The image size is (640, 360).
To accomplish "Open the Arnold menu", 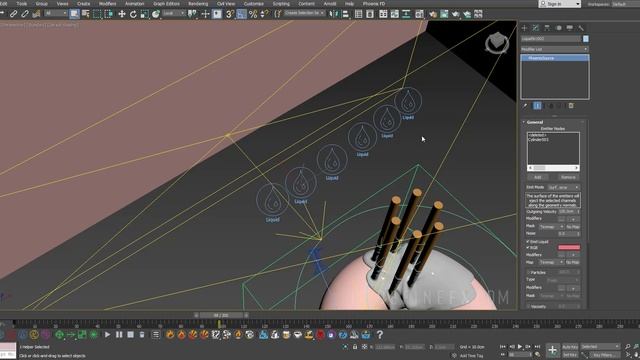I will pos(330,3).
